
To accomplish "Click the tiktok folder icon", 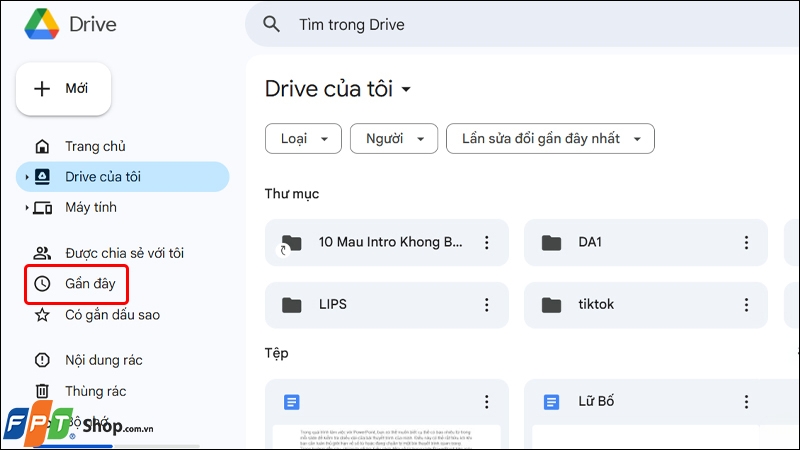I will click(x=552, y=305).
